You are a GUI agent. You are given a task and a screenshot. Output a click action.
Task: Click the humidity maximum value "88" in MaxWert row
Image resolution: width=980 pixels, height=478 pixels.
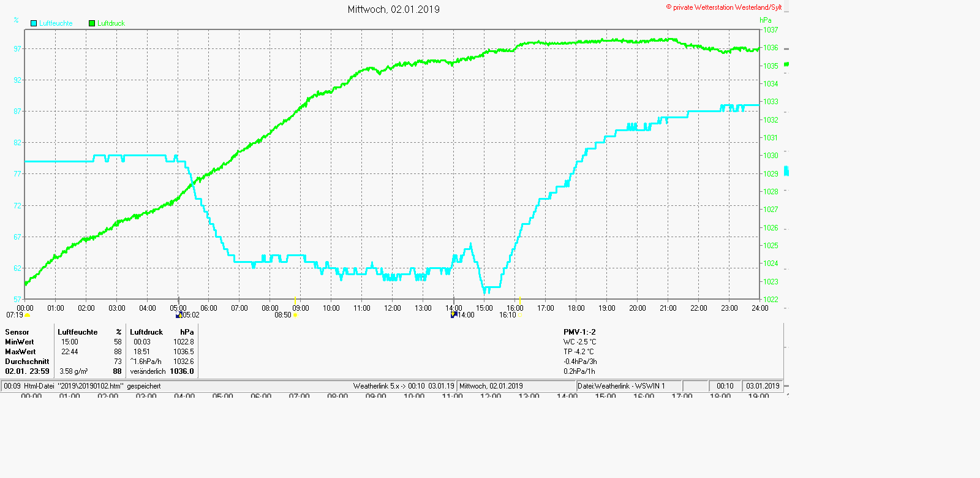click(118, 352)
